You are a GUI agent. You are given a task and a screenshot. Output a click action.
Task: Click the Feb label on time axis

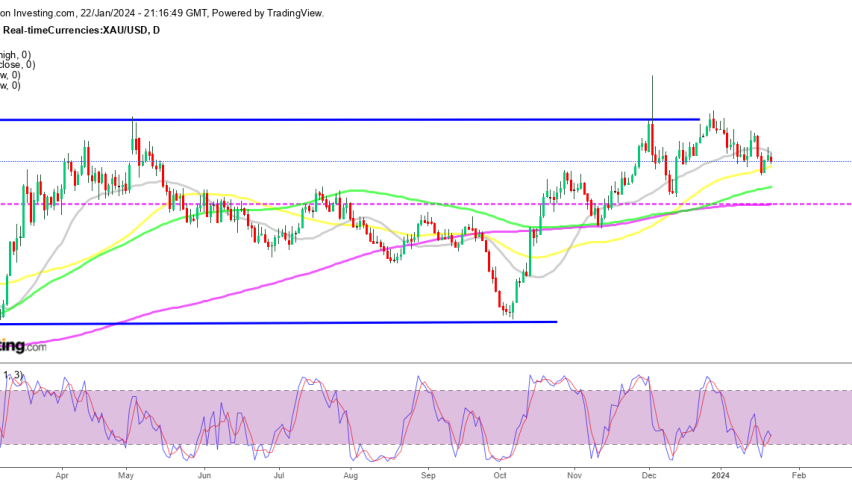click(x=799, y=475)
